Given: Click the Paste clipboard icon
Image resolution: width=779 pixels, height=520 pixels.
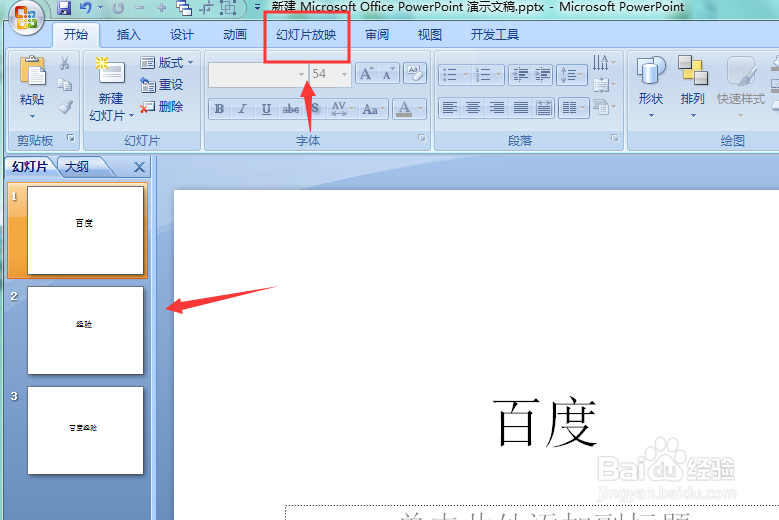Looking at the screenshot, I should [32, 71].
